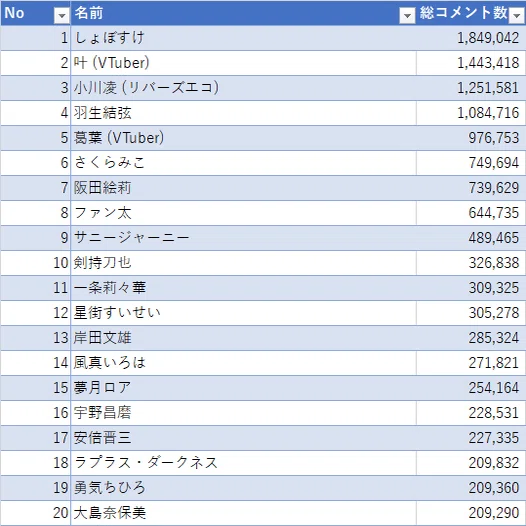
Task: Select the name cell 羽生結弦
Action: (244, 113)
